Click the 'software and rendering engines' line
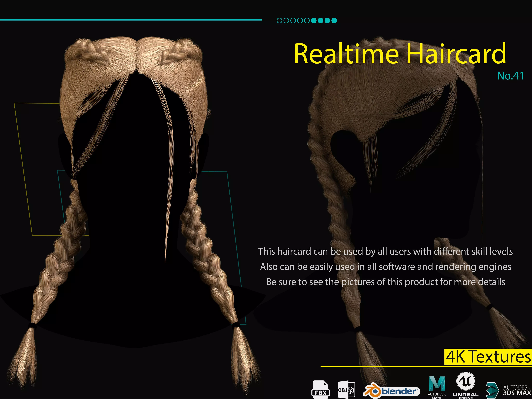 pos(385,267)
